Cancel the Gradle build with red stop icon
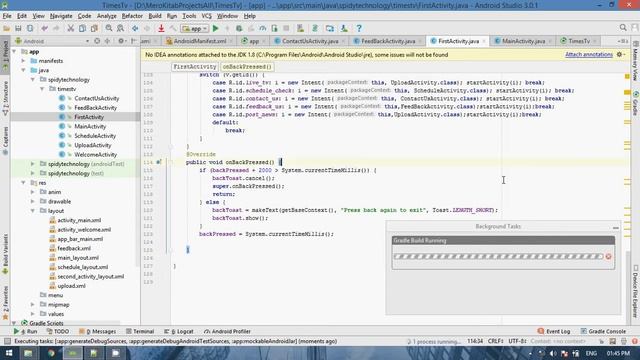640x360 pixels. [609, 256]
